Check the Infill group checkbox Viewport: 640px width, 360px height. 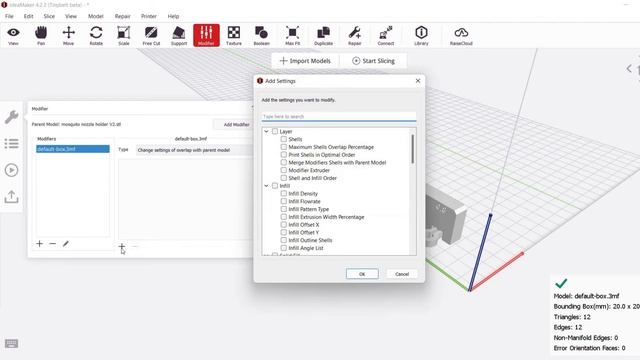pos(275,186)
